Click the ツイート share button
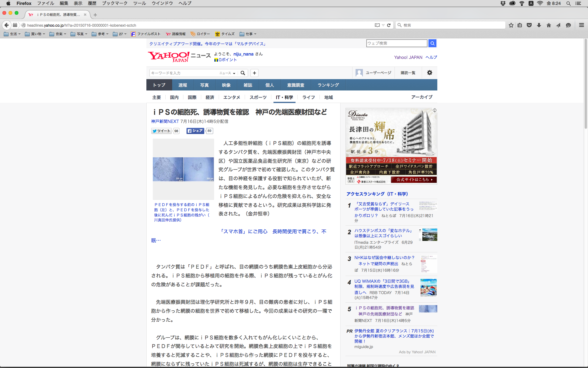 (x=161, y=131)
